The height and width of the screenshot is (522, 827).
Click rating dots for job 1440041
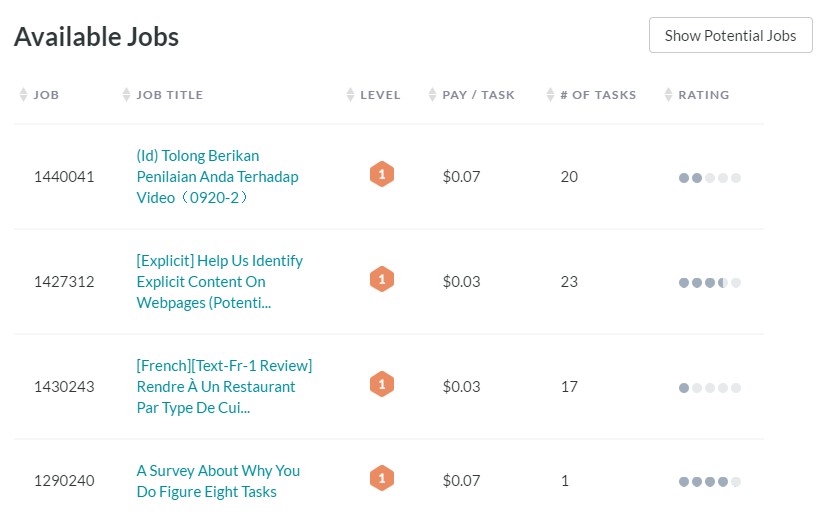tap(709, 178)
